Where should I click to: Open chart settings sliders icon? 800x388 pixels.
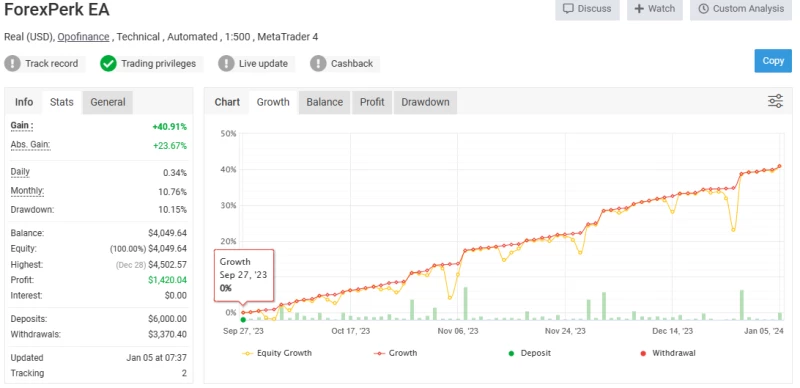pos(775,101)
